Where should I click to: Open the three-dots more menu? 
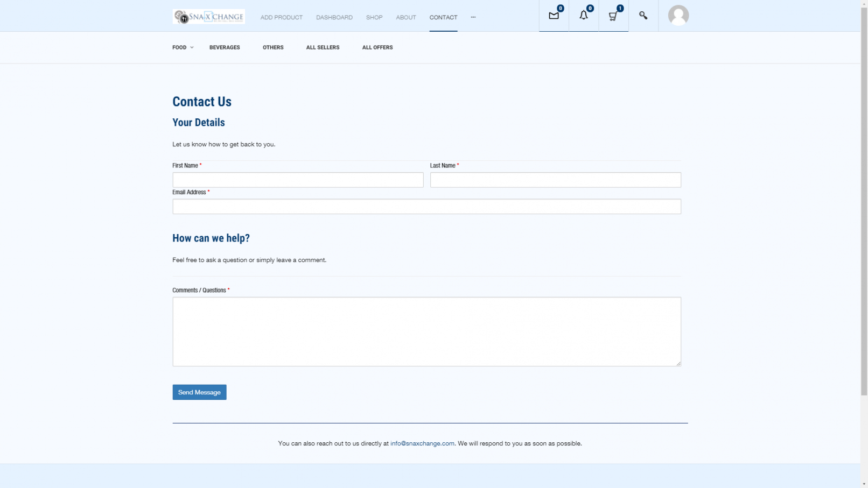click(473, 17)
